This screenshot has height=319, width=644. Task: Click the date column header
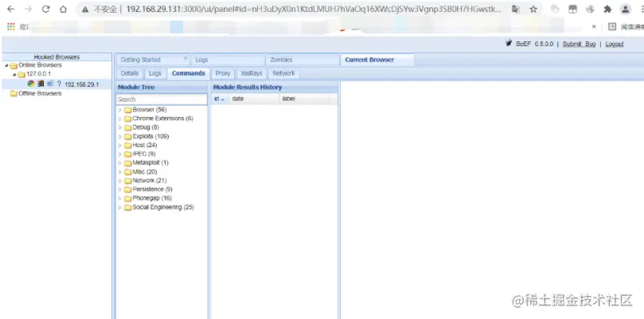(254, 99)
